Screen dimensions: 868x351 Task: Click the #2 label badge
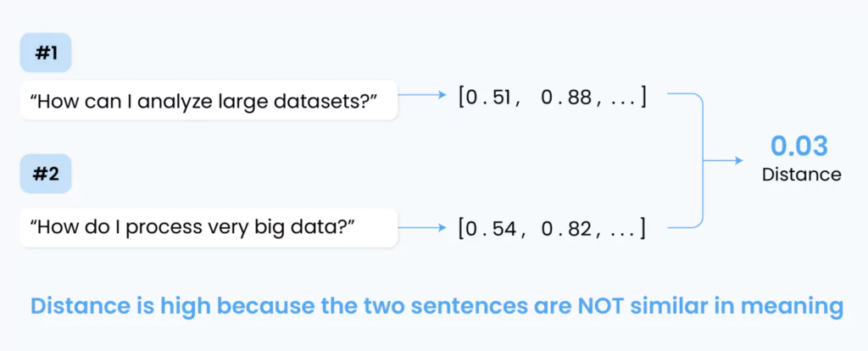coord(46,174)
